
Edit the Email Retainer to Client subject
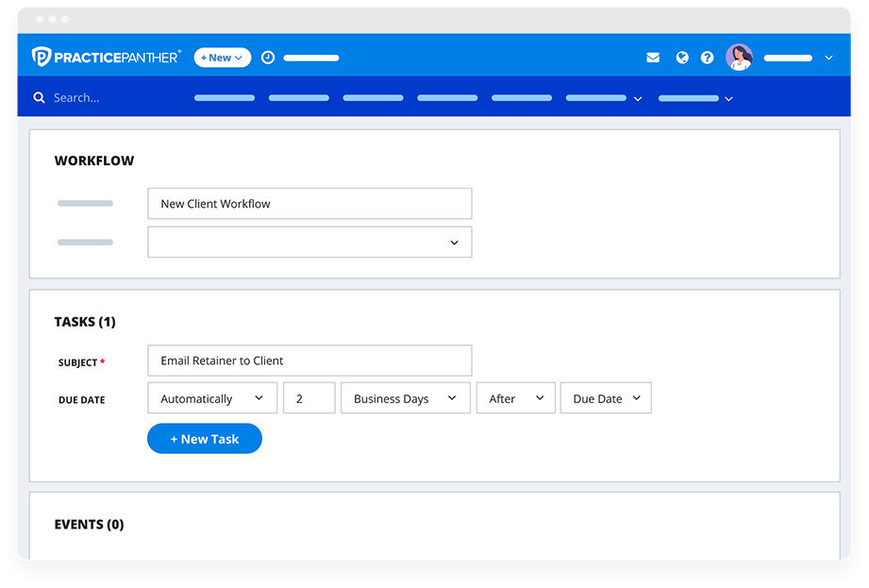point(309,361)
